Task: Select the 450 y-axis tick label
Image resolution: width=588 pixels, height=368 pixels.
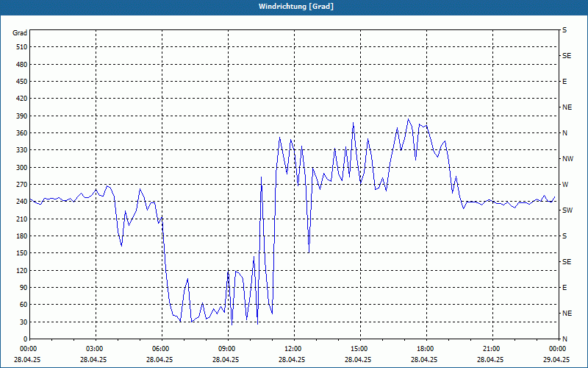Action: tap(22, 82)
